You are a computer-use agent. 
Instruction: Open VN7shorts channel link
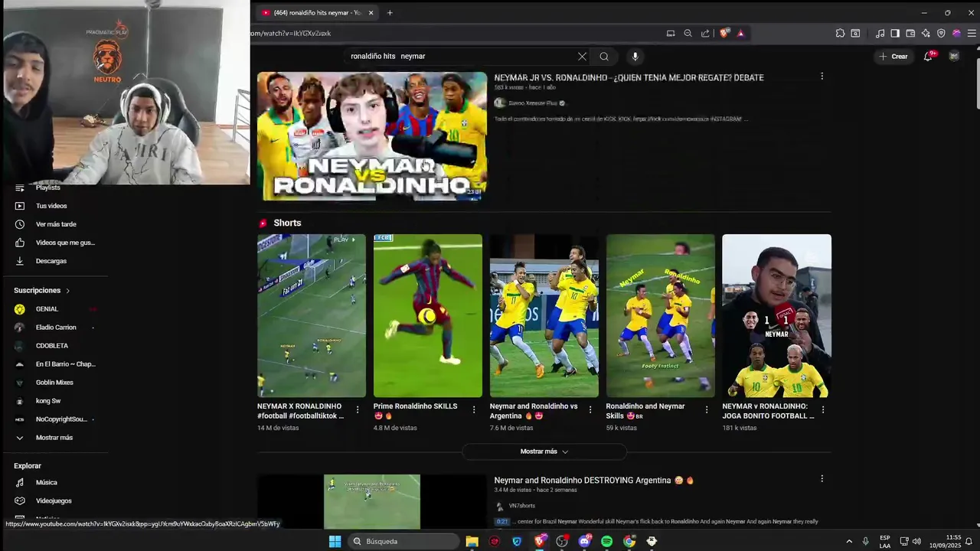(x=521, y=506)
